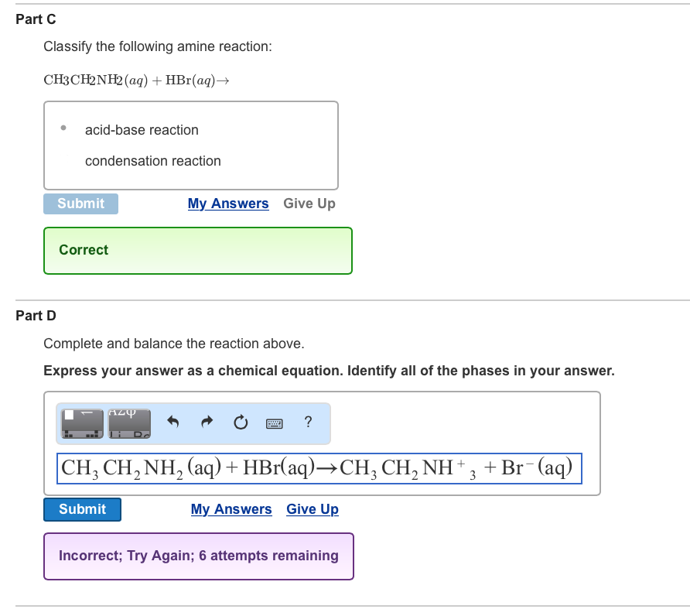Screen dimensions: 690x616
Task: Click the Part D section heading
Action: pyautogui.click(x=35, y=316)
